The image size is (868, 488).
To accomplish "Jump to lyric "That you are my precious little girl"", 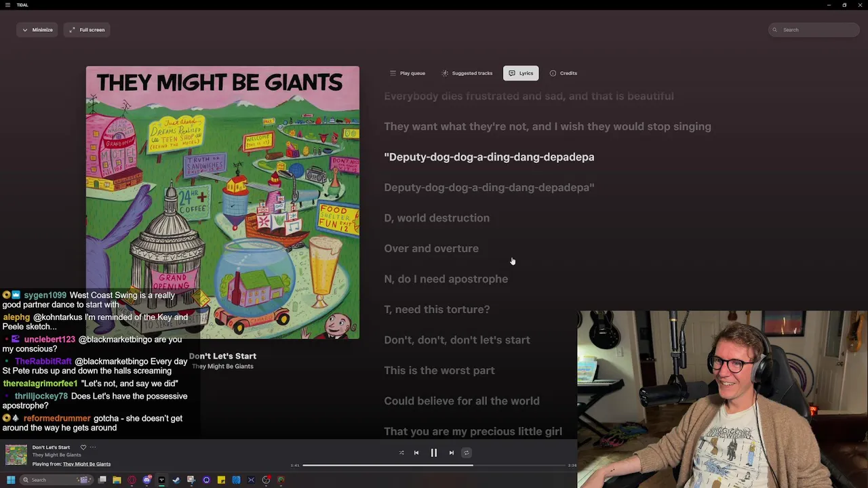I will point(473,432).
